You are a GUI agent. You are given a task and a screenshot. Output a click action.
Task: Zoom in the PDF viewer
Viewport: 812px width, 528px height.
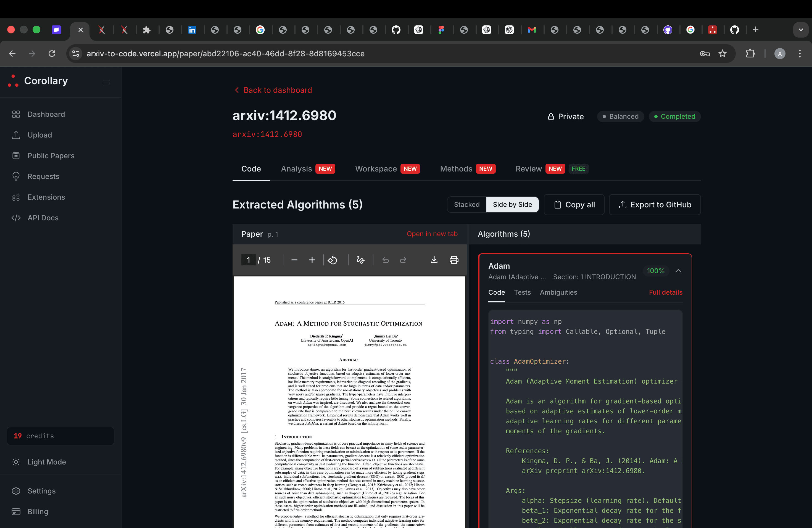pos(312,260)
